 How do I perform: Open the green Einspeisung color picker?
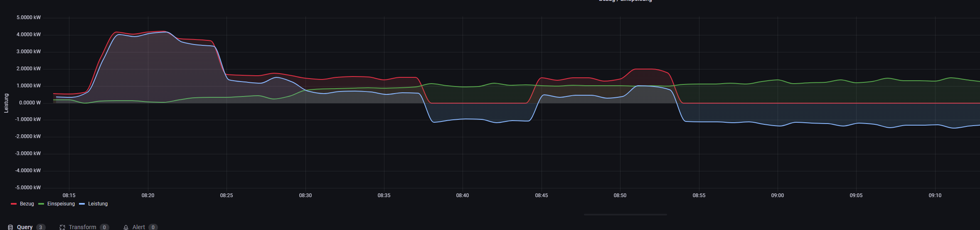41,204
